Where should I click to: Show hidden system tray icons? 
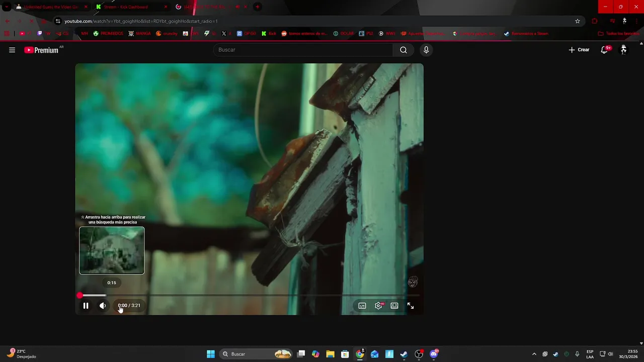[x=534, y=354]
